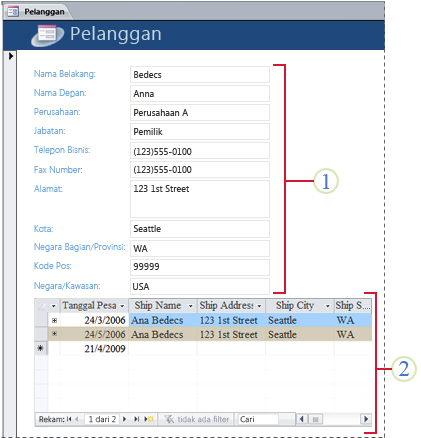Click Kode Pos field containing 99999
The image size is (421, 438).
point(200,267)
